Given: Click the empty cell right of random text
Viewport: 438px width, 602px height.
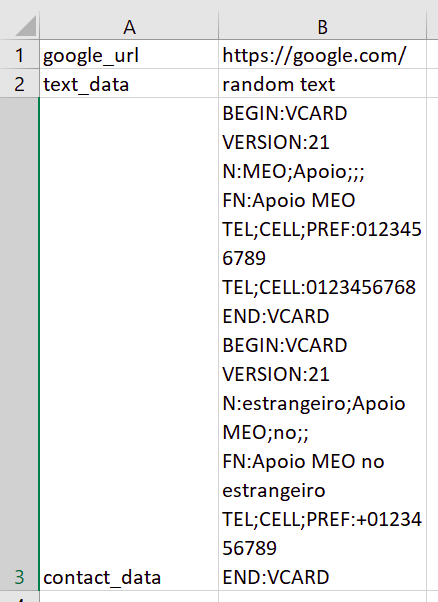Looking at the screenshot, I should click(433, 84).
